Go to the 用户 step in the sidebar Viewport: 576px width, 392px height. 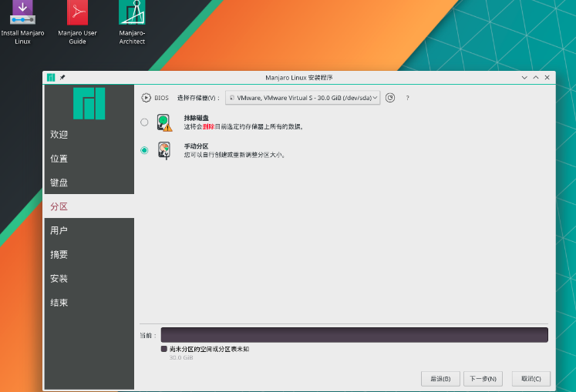coord(89,230)
